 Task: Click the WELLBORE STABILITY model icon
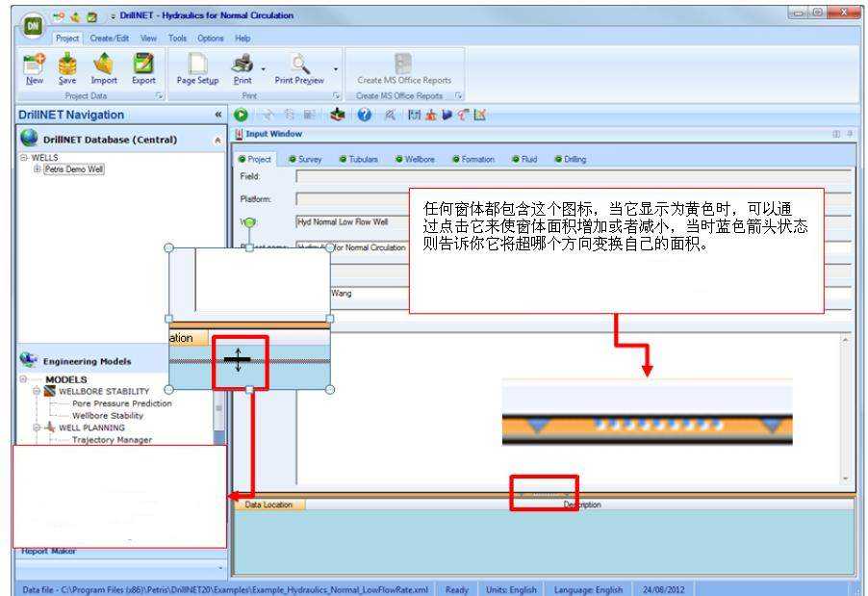50,391
